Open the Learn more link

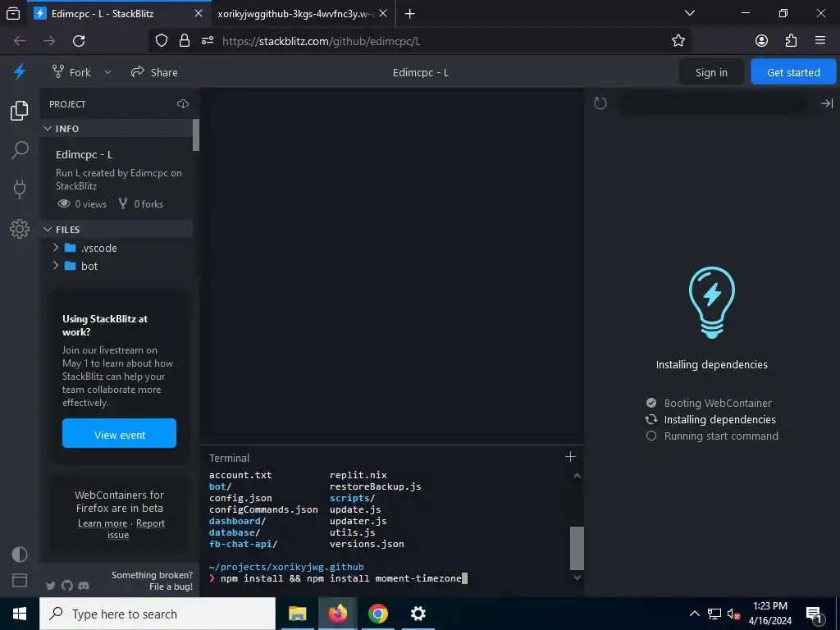click(103, 523)
